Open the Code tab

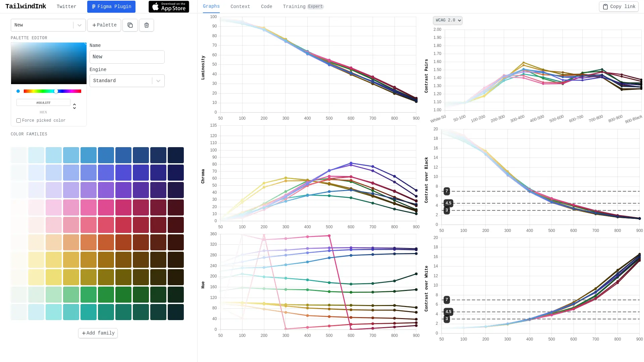(266, 7)
